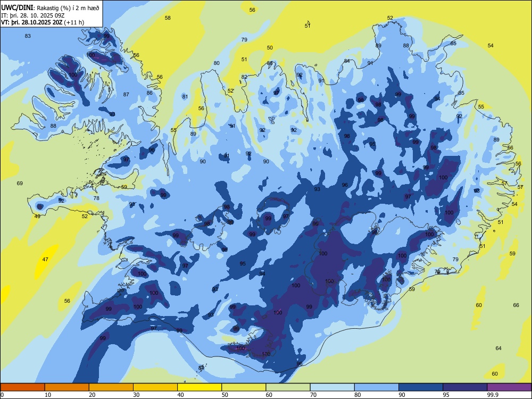Click the 'UWC/DINI' map title text
Viewport: 532px width, 399px height.
tap(17, 8)
